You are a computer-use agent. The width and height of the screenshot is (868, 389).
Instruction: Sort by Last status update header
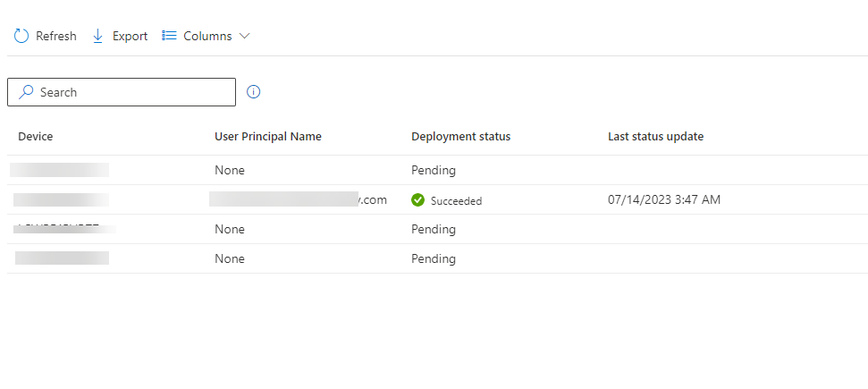click(x=655, y=136)
